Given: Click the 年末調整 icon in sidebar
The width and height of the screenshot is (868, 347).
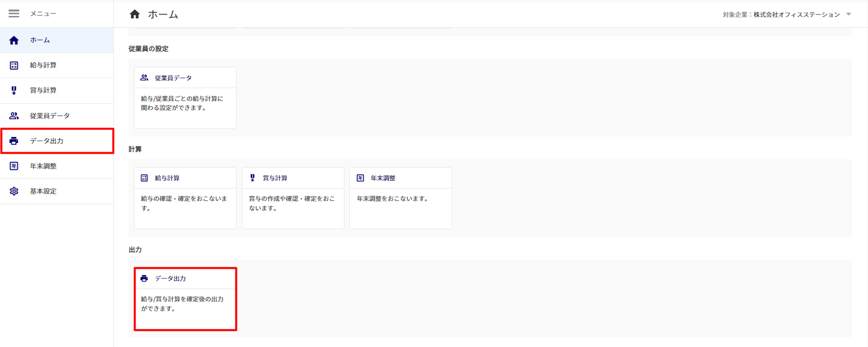Looking at the screenshot, I should point(14,166).
